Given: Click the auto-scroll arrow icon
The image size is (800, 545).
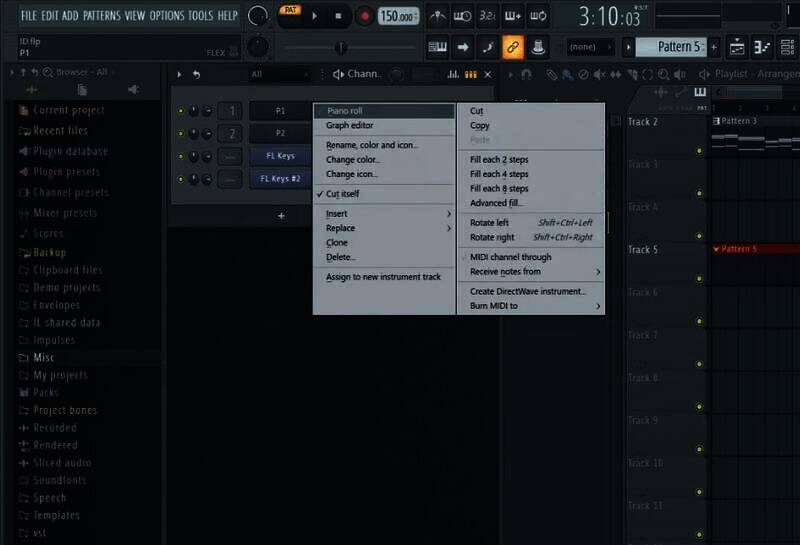Looking at the screenshot, I should (463, 47).
